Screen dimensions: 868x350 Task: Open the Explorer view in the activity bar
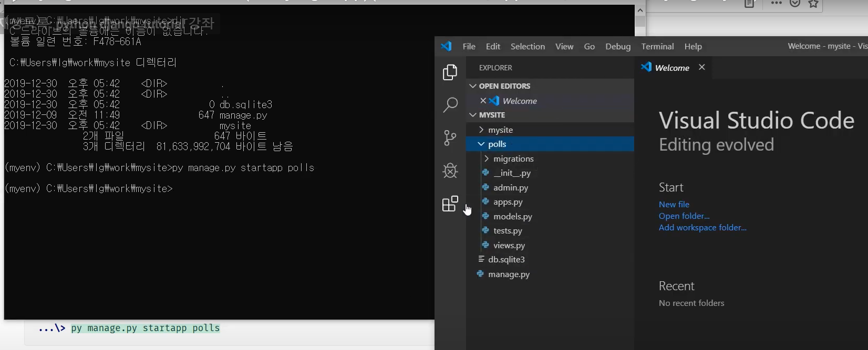pos(450,72)
